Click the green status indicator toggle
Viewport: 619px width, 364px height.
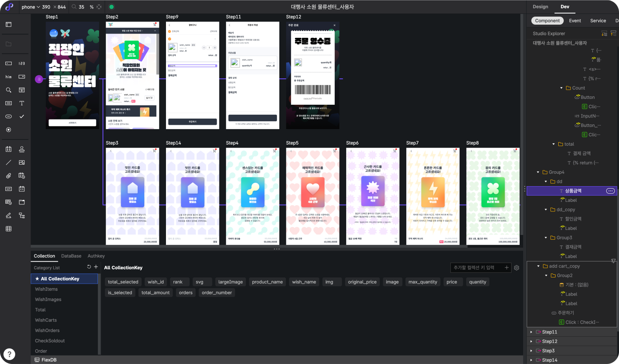[x=111, y=7]
